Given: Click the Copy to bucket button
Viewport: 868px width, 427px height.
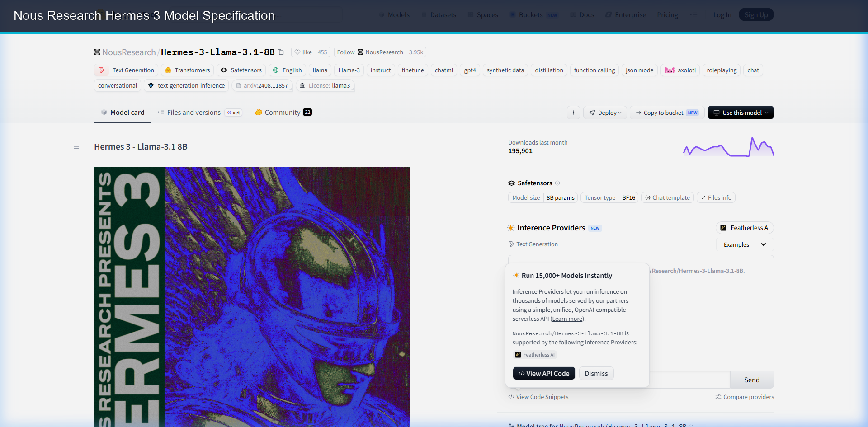Looking at the screenshot, I should pyautogui.click(x=667, y=113).
